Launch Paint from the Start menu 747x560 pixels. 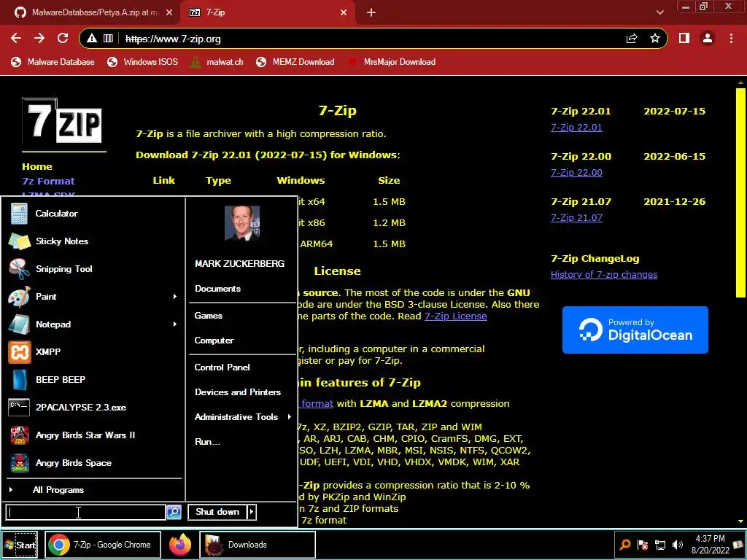pos(46,297)
